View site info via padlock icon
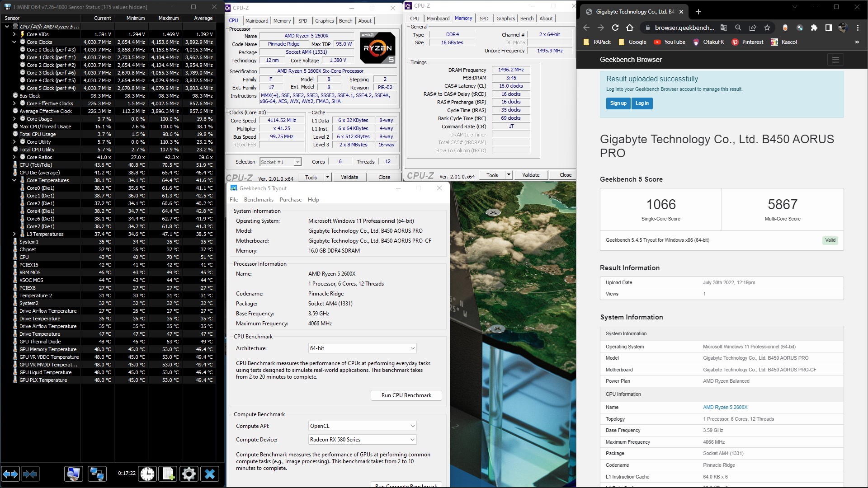868x488 pixels. coord(647,28)
